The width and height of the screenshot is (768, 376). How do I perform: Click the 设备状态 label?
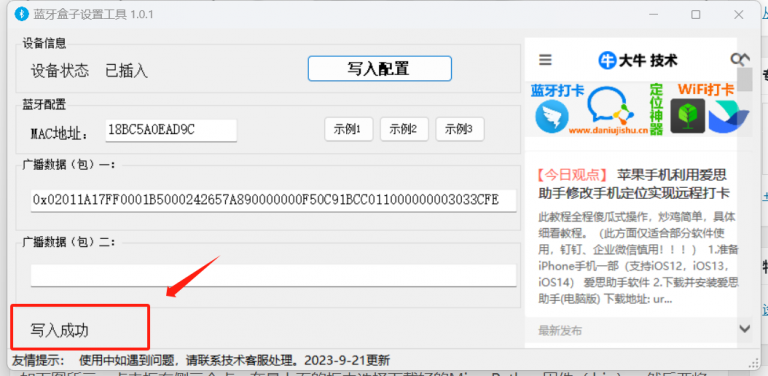point(60,71)
